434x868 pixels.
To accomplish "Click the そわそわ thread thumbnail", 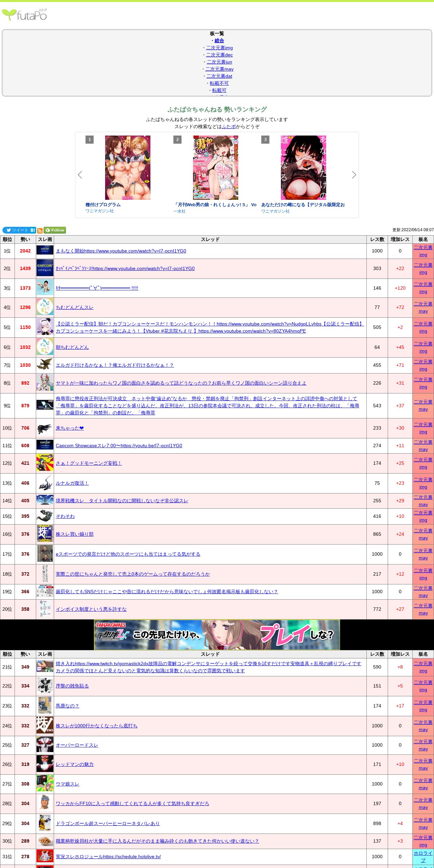I will [45, 516].
